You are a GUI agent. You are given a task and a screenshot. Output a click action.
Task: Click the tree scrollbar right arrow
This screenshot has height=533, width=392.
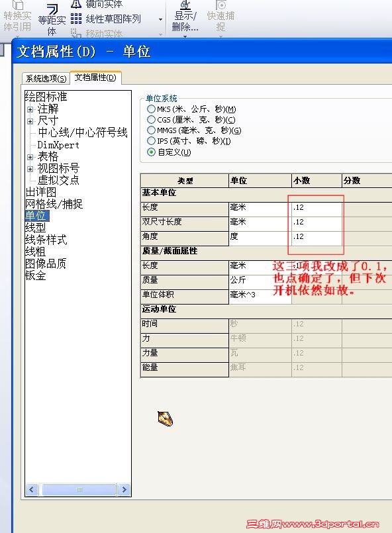pyautogui.click(x=124, y=489)
